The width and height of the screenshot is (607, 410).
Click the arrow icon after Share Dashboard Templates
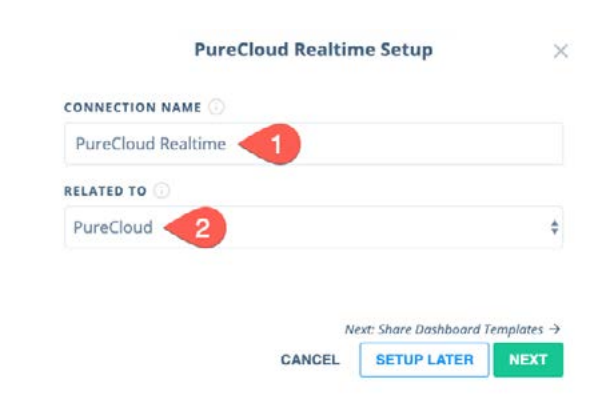555,329
